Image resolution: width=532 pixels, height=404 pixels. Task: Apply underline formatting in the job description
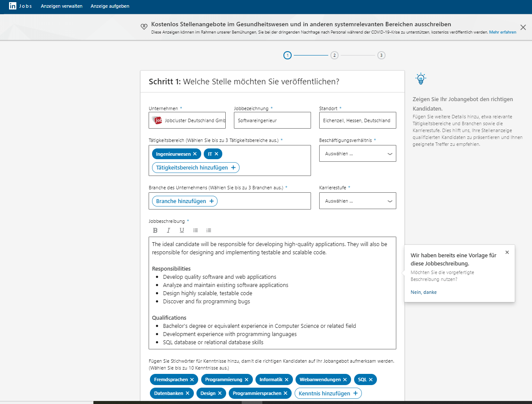[182, 230]
